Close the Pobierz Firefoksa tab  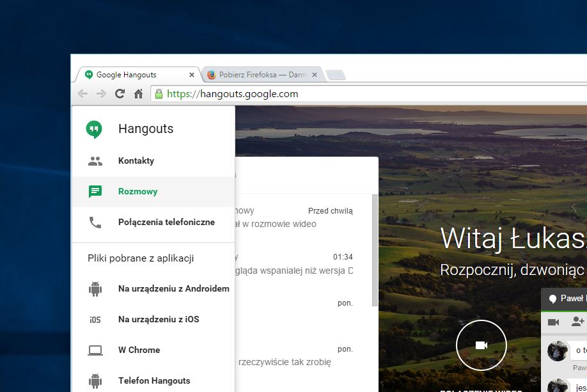[x=315, y=75]
